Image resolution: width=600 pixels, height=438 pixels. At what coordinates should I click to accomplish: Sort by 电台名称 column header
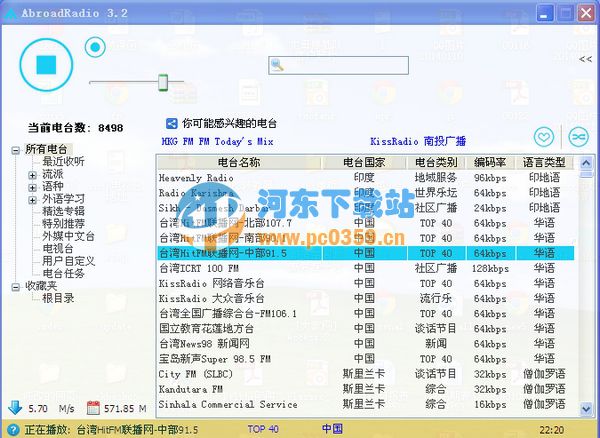point(239,163)
